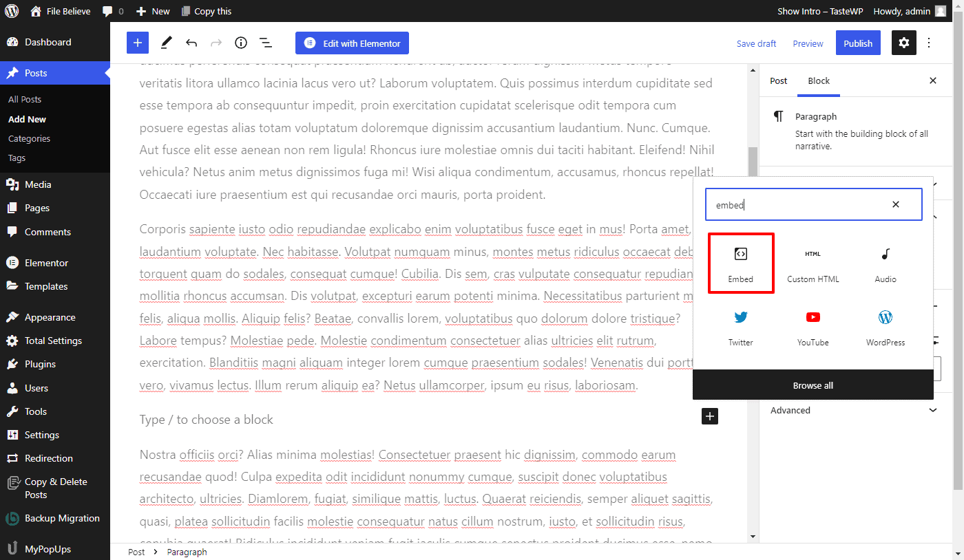Insert the Custom HTML block
The height and width of the screenshot is (560, 964).
coord(813,264)
